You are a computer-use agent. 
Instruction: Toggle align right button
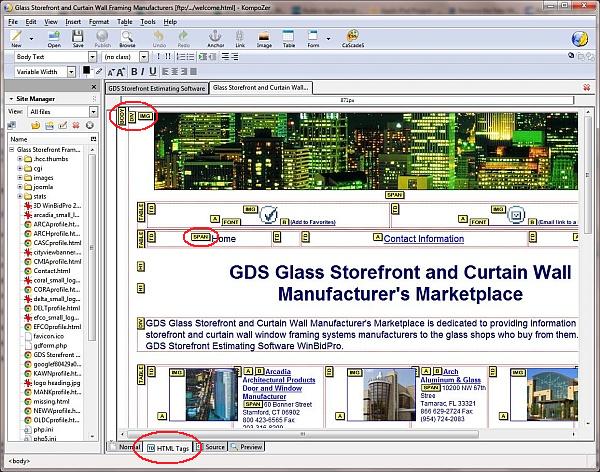184,72
